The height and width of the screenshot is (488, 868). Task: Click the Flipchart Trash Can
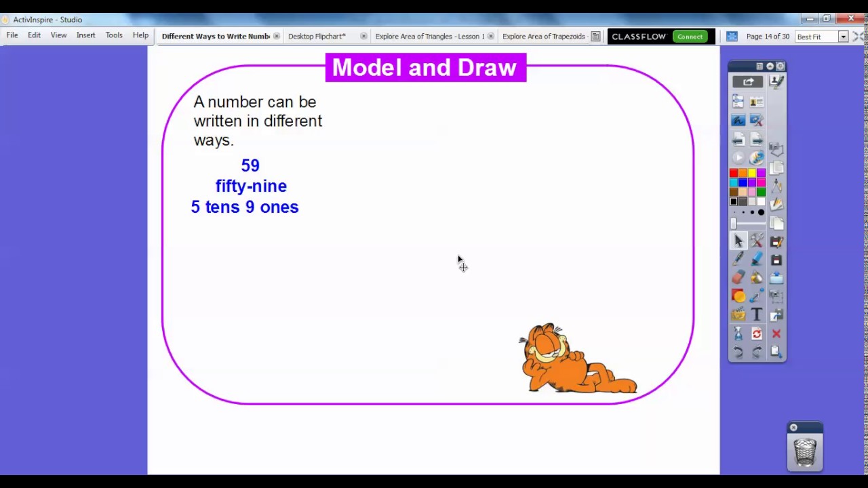click(805, 452)
